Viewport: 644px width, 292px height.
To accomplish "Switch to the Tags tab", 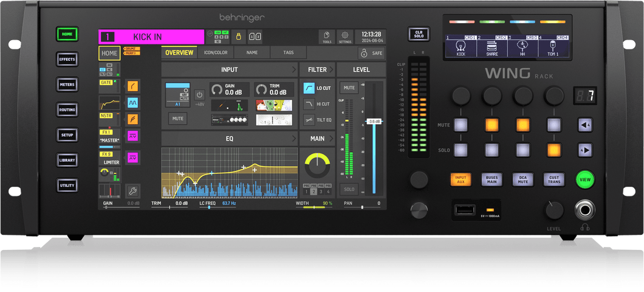I will (289, 53).
